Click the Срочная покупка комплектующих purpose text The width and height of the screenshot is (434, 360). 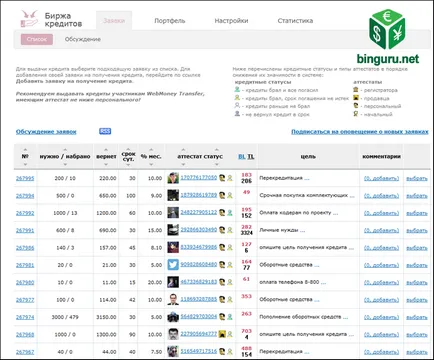[x=304, y=195]
